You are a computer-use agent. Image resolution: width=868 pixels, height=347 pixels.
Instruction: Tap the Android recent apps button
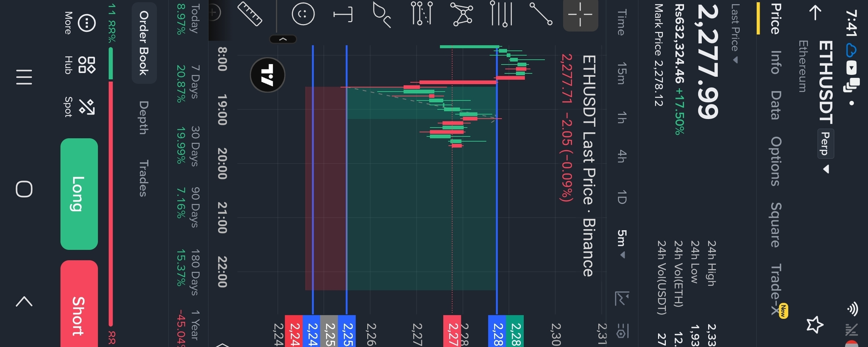pos(24,77)
